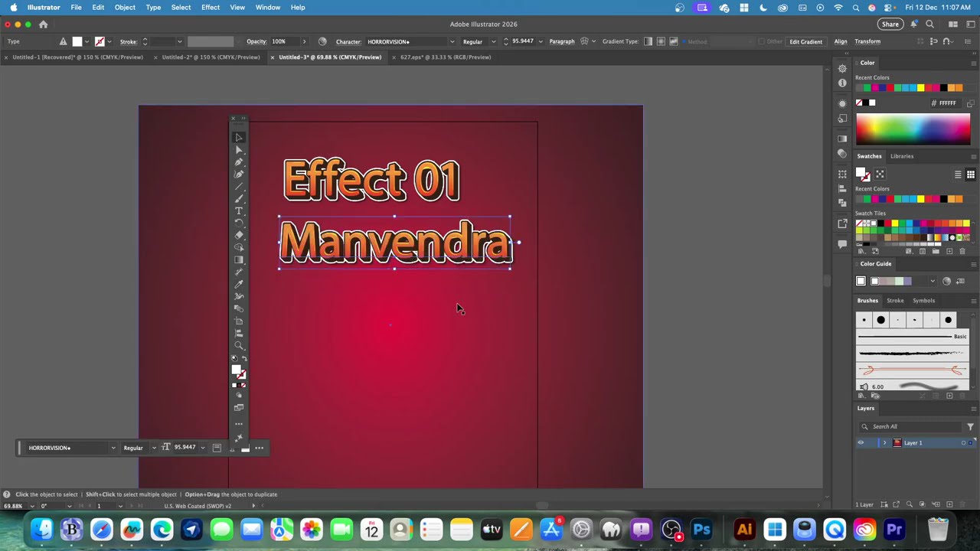The width and height of the screenshot is (980, 551).
Task: Click the Paragraph link in control bar
Action: 561,41
